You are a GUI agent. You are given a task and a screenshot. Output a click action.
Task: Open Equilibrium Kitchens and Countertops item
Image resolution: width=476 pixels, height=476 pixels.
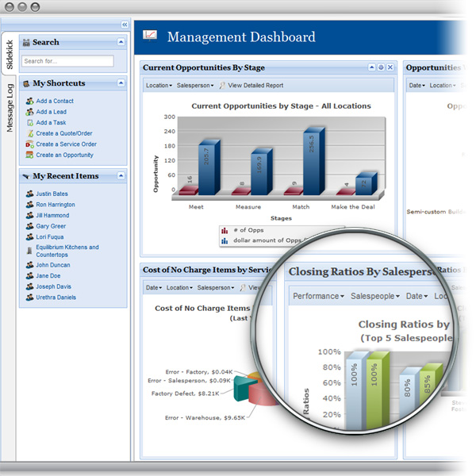67,251
